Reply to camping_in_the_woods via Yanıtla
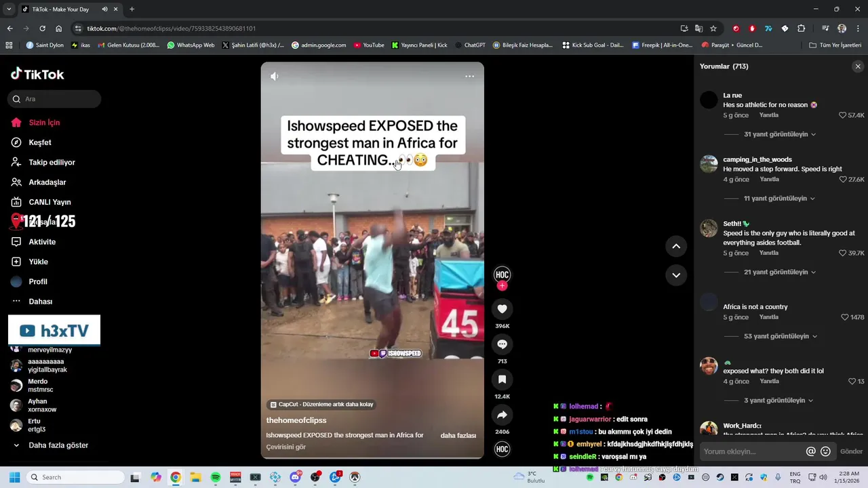This screenshot has width=868, height=488. pyautogui.click(x=769, y=180)
